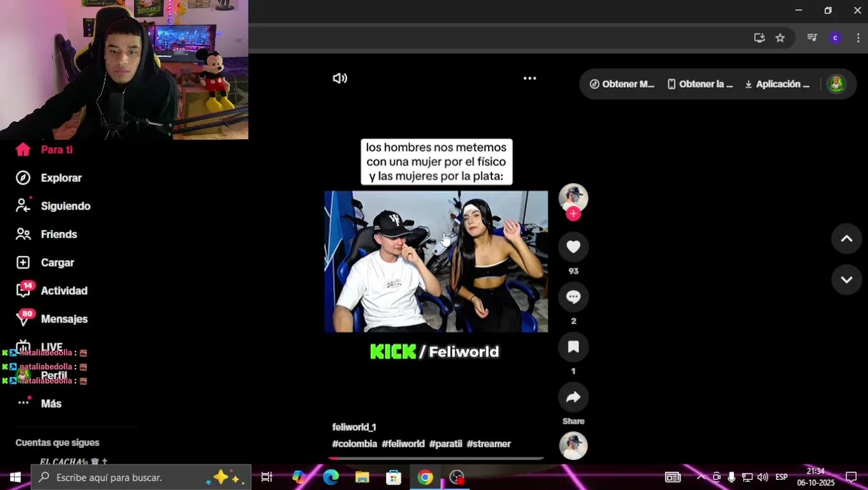This screenshot has height=490, width=868.
Task: Click the Explorar compass icon
Action: (x=23, y=178)
